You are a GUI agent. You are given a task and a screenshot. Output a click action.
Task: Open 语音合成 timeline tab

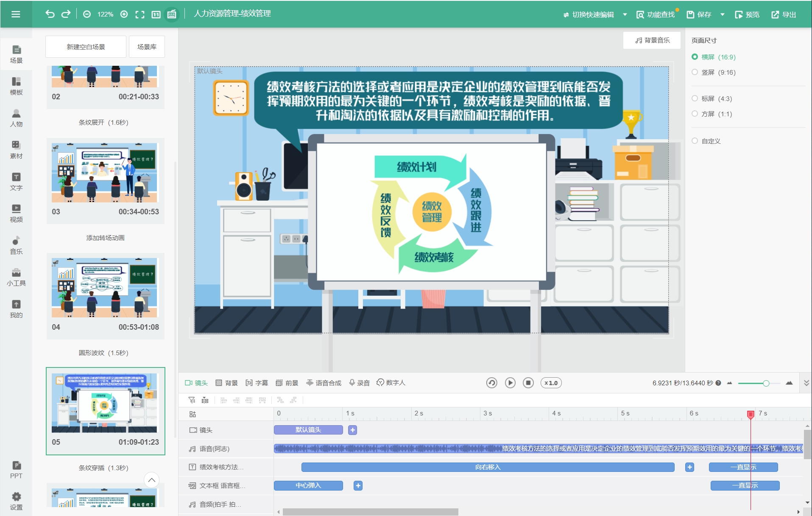point(324,383)
